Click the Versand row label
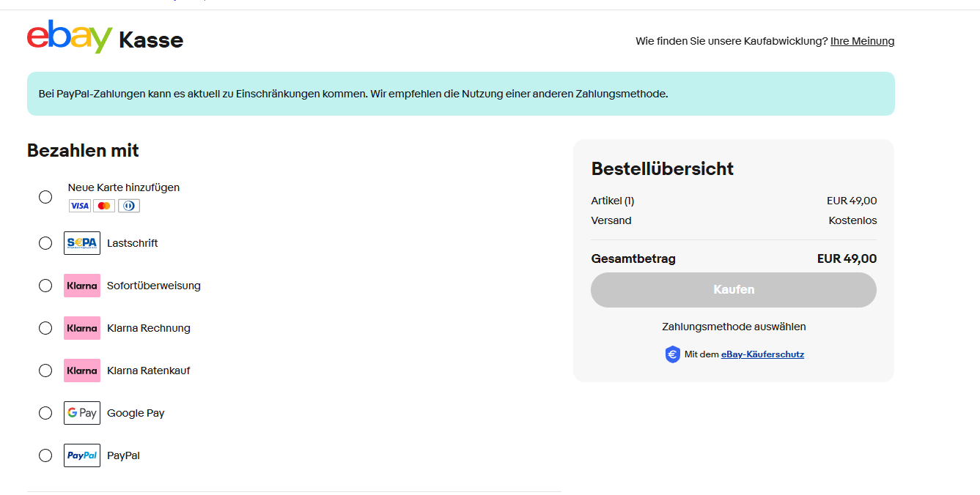The image size is (980, 495). point(611,220)
